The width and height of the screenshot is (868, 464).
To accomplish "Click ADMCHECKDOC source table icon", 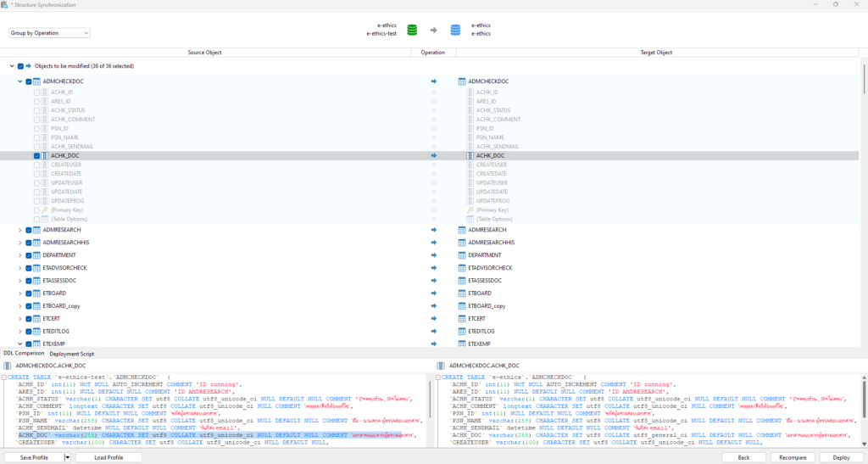I will (x=36, y=81).
